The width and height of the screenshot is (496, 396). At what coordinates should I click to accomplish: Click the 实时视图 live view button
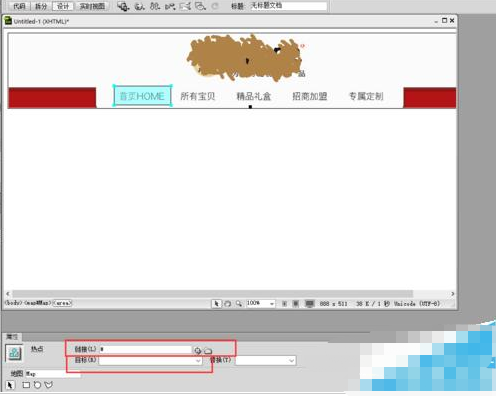pyautogui.click(x=92, y=6)
